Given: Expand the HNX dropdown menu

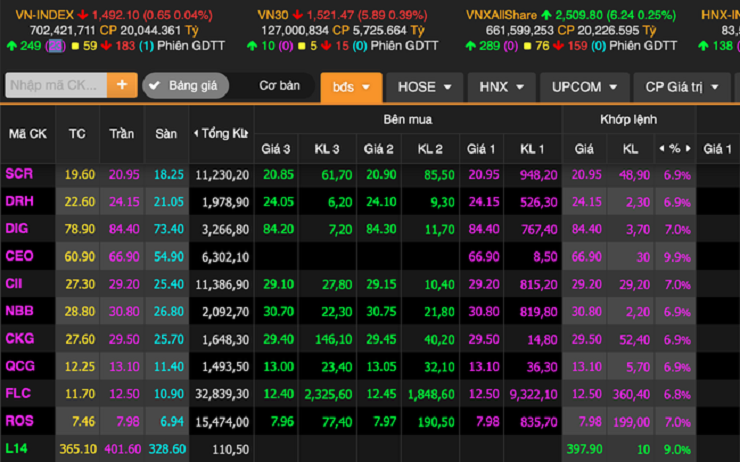Looking at the screenshot, I should [x=501, y=87].
